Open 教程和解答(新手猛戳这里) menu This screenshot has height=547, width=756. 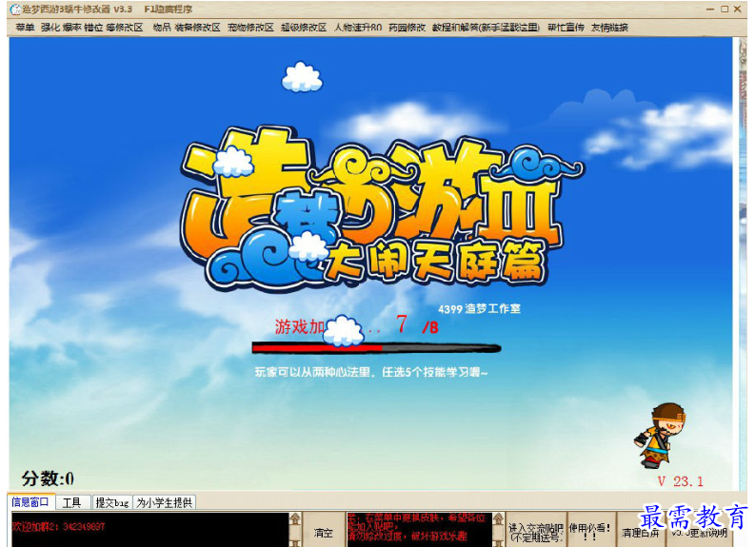(486, 28)
